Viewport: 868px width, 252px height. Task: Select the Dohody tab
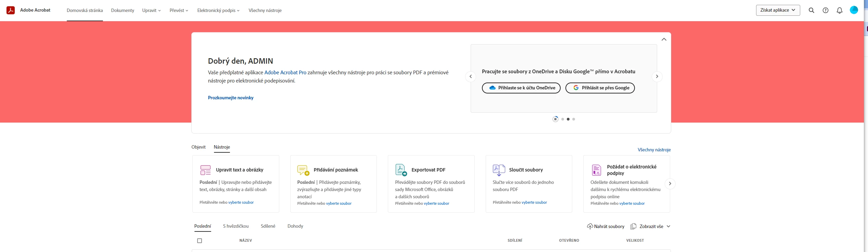click(x=295, y=226)
